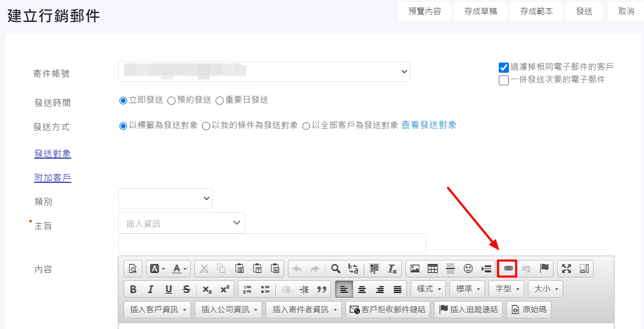The height and width of the screenshot is (329, 644).
Task: Click the subject text input field
Action: pyautogui.click(x=272, y=244)
